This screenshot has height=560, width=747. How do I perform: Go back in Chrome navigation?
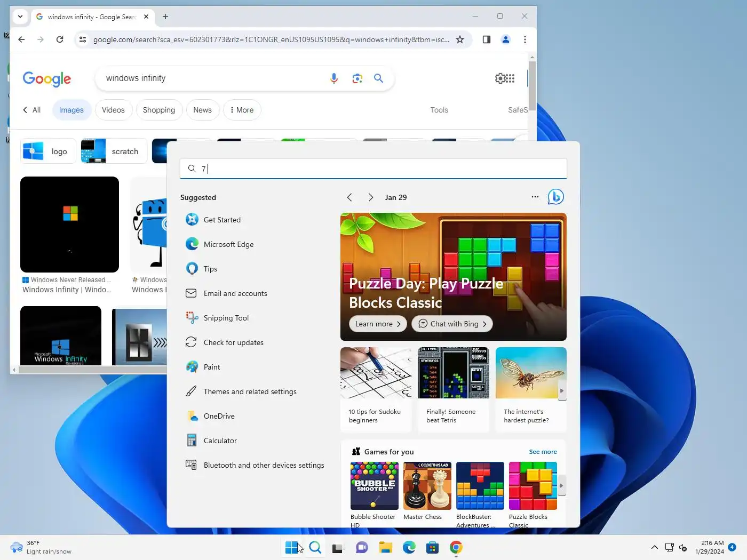coord(21,39)
